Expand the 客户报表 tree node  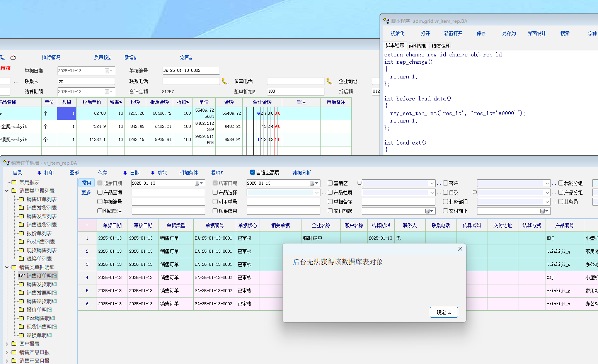click(x=7, y=344)
